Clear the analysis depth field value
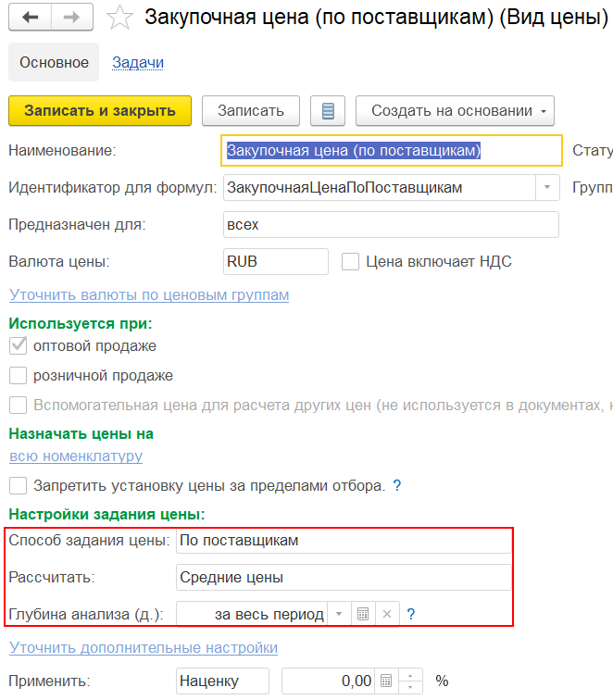 pos(387,614)
